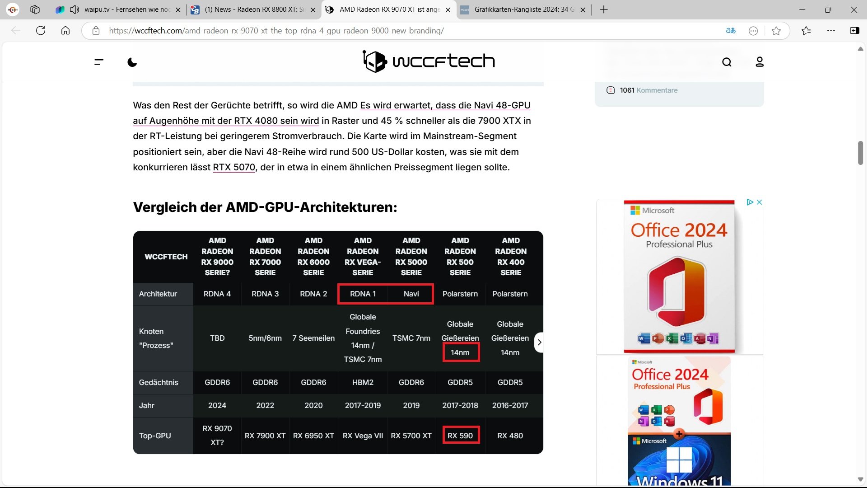The height and width of the screenshot is (488, 868).
Task: Open user account profile icon
Action: 760,62
